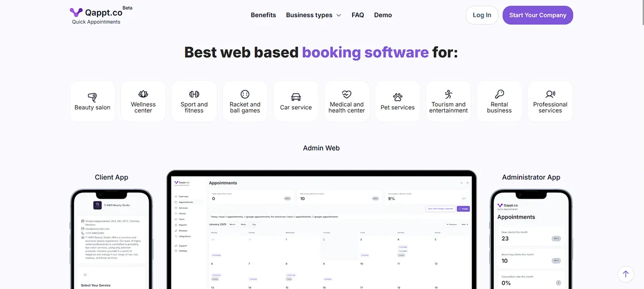
Task: Click the purple 'booking software' headline text
Action: [365, 52]
